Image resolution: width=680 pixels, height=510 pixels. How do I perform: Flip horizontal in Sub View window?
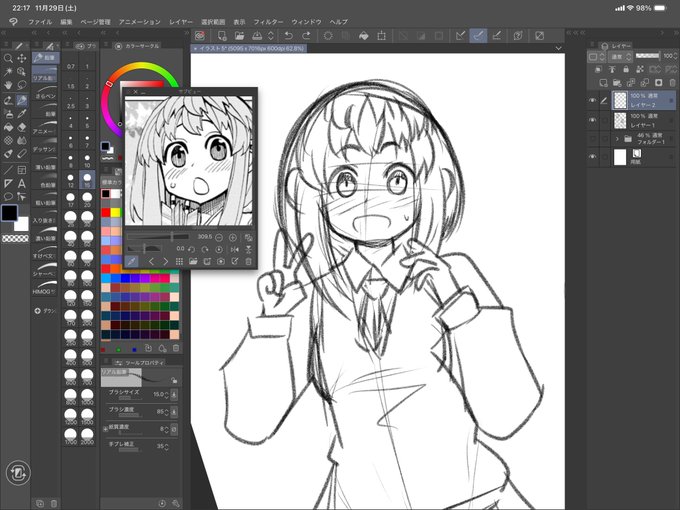coord(235,249)
